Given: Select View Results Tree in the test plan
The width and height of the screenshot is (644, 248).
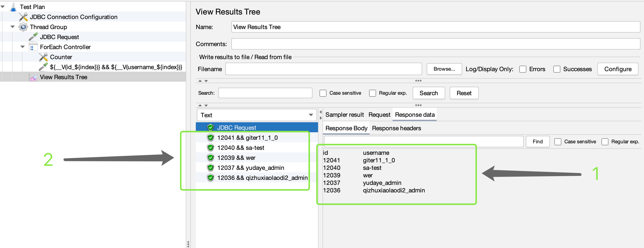Looking at the screenshot, I should [64, 77].
